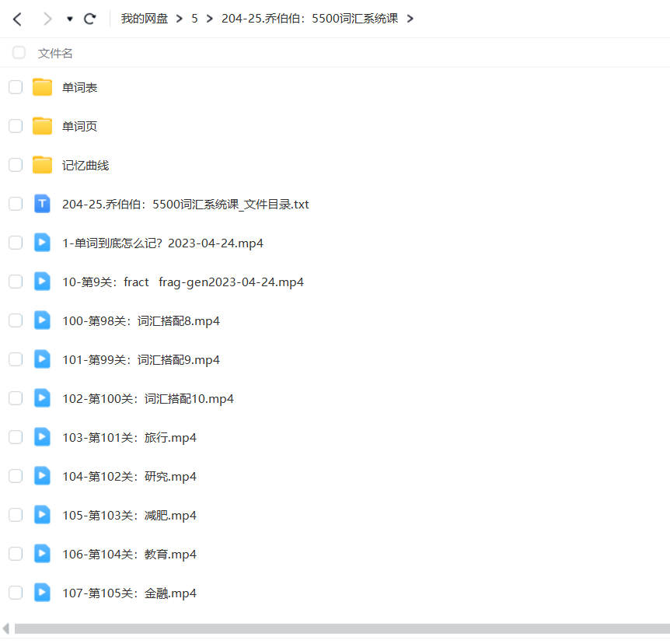Screen dimensions: 670x644
Task: Check the box for 单词表 folder
Action: (x=16, y=87)
